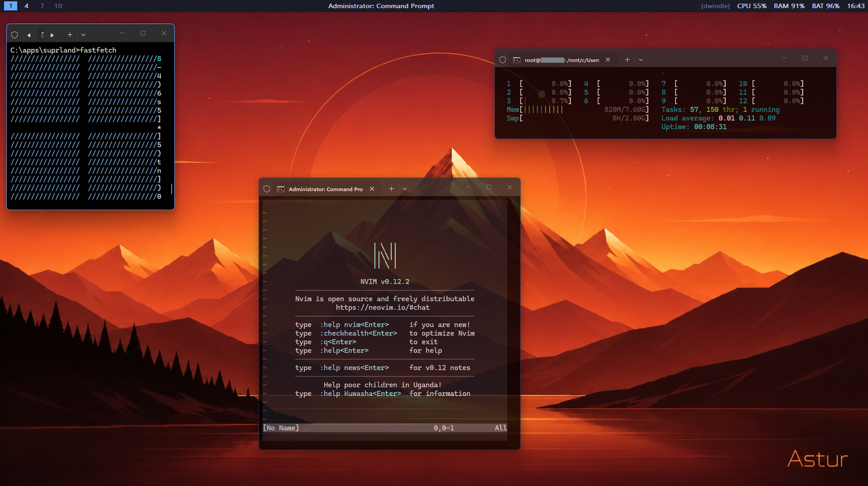Close the htop terminal window
The image size is (868, 486).
click(826, 58)
